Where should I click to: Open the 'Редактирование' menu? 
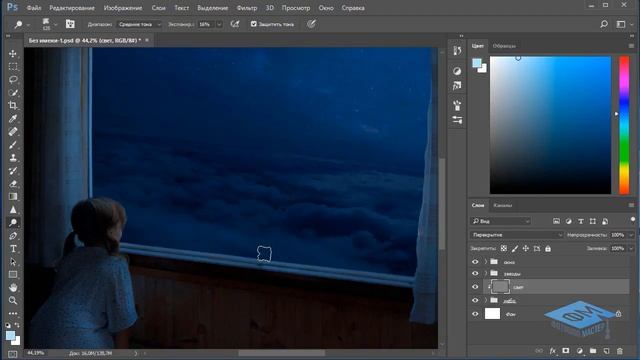pyautogui.click(x=72, y=8)
